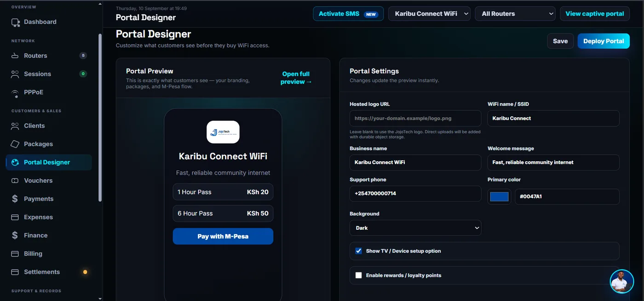644x301 pixels.
Task: Click Pay with M-Pesa button in preview
Action: (223, 236)
